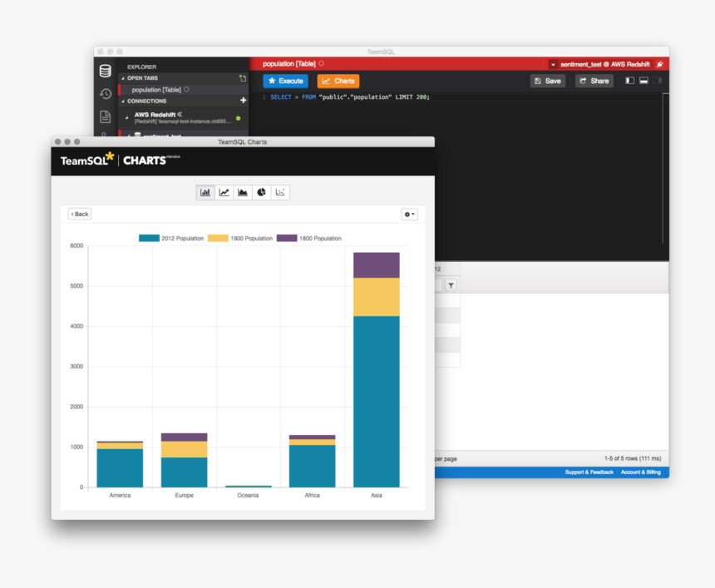Toggle the right side panel layout
This screenshot has width=715, height=588.
click(x=658, y=81)
